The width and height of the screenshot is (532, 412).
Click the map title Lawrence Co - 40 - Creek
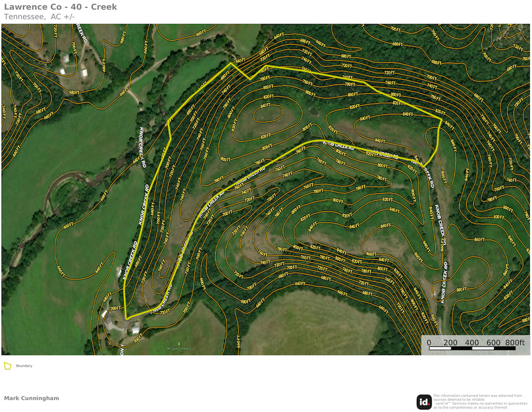tap(61, 7)
